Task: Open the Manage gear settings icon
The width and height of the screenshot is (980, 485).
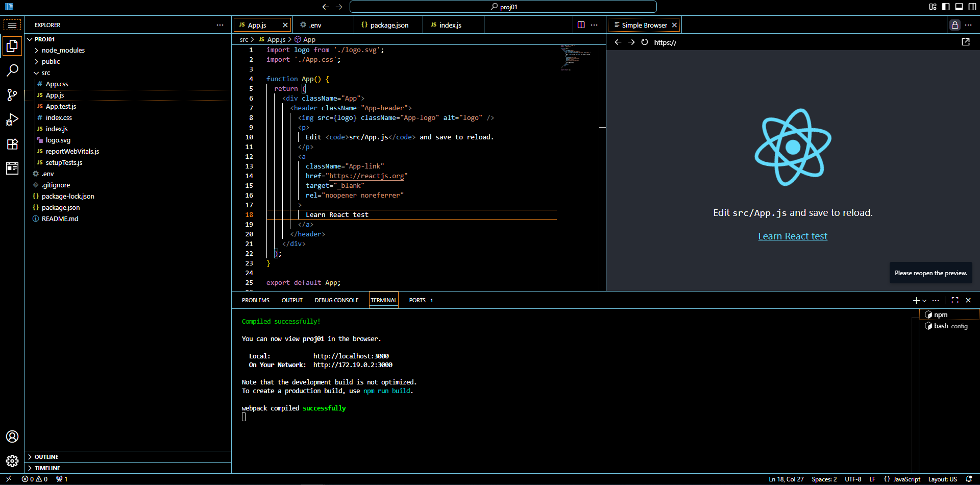Action: (12, 461)
